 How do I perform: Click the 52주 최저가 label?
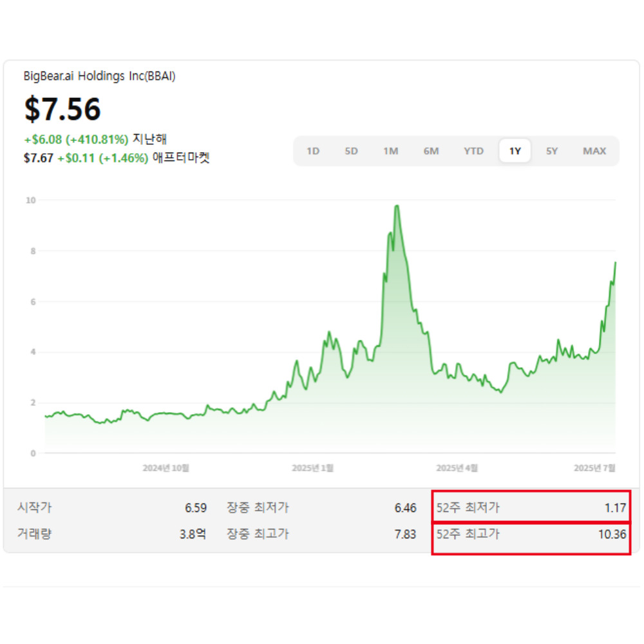tap(468, 507)
